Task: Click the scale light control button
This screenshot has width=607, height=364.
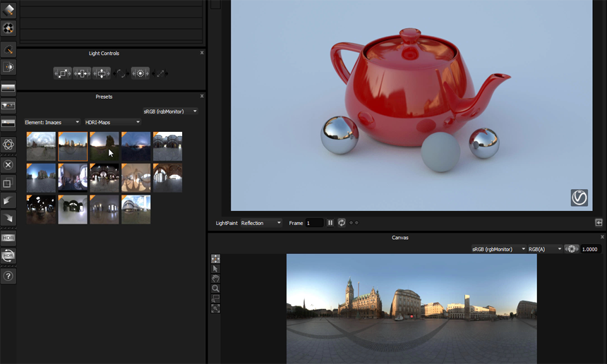Action: click(x=62, y=73)
